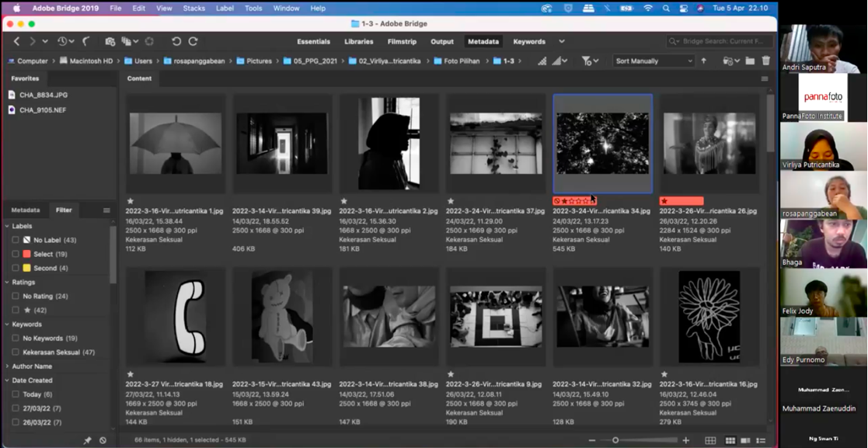This screenshot has height=448, width=868.
Task: Open the filter by rating funnel dropdown
Action: (590, 61)
